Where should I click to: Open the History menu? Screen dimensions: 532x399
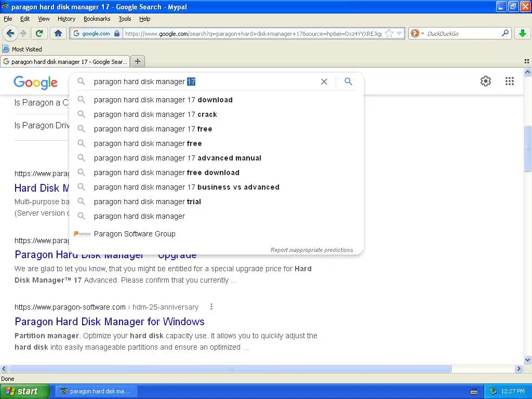(x=66, y=19)
